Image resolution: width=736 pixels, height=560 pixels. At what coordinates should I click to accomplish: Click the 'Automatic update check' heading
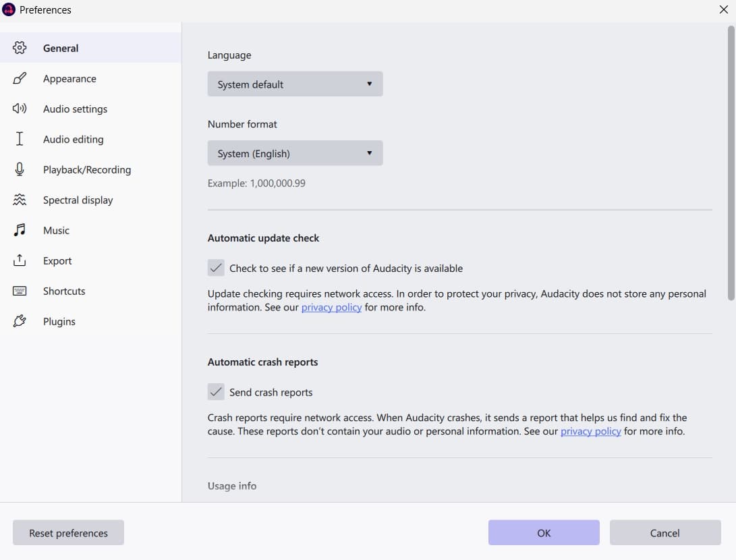(x=263, y=238)
